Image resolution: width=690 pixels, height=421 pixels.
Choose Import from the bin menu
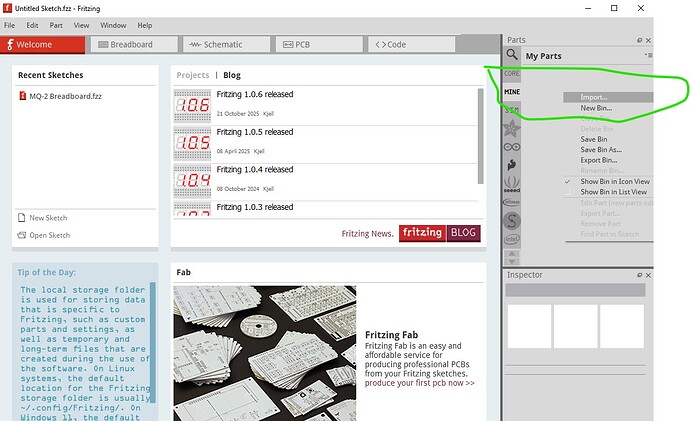click(594, 97)
